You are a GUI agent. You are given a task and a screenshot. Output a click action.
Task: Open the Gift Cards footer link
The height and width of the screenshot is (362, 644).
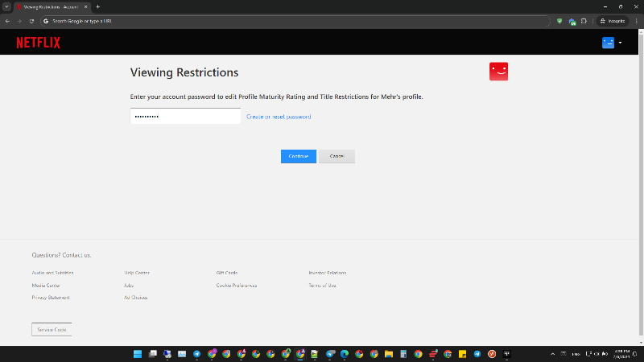coord(227,273)
